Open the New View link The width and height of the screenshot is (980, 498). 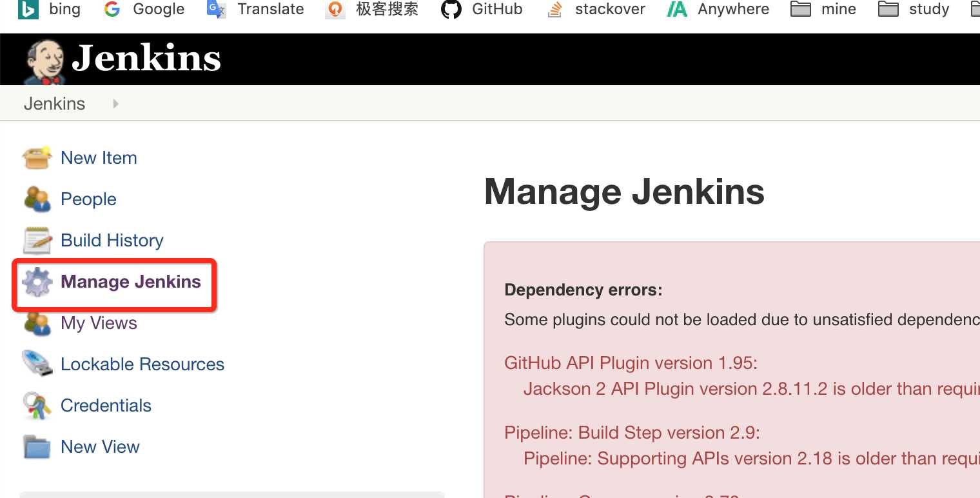(100, 447)
